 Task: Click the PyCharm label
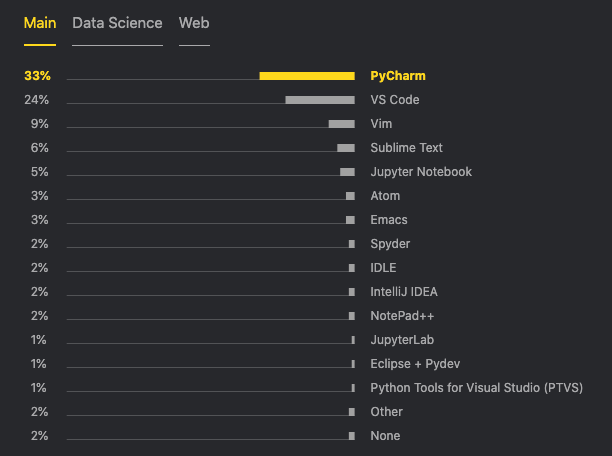398,76
